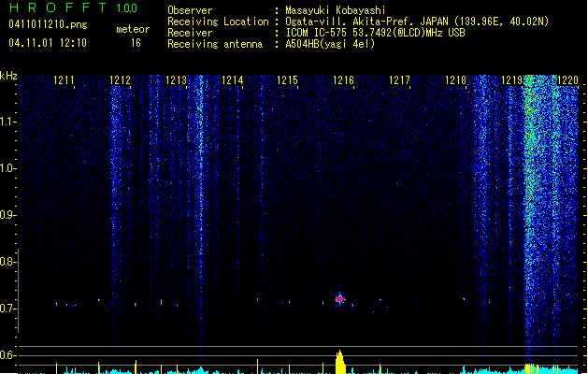Click the 0.9 frequency axis label
The height and width of the screenshot is (374, 588).
pos(7,215)
